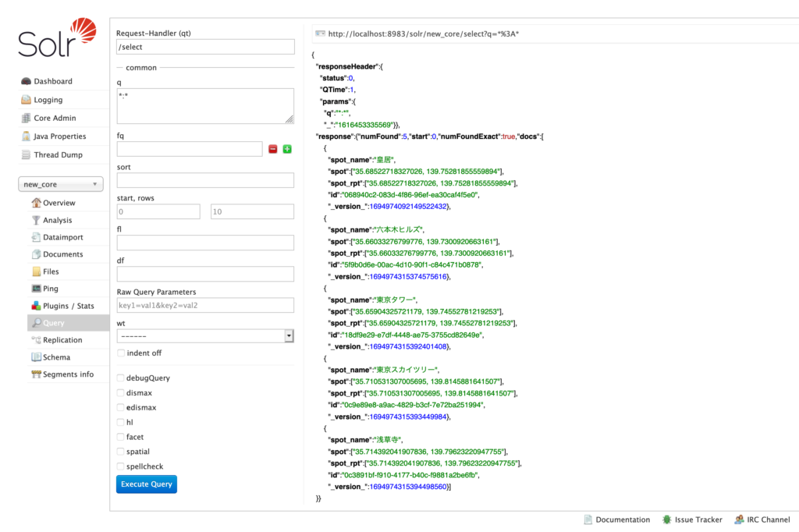This screenshot has width=799, height=532.
Task: Click the Analysis funnel icon
Action: pos(36,220)
